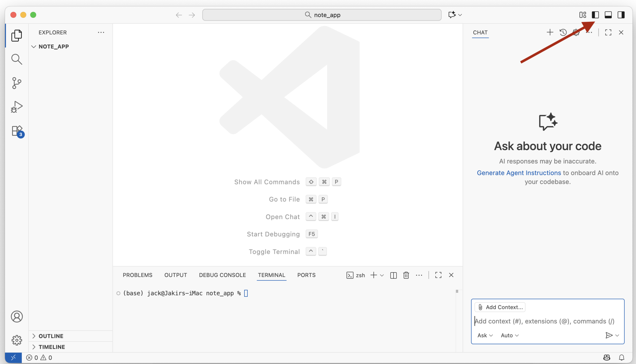
Task: Click the notifications bell in status bar
Action: point(622,358)
